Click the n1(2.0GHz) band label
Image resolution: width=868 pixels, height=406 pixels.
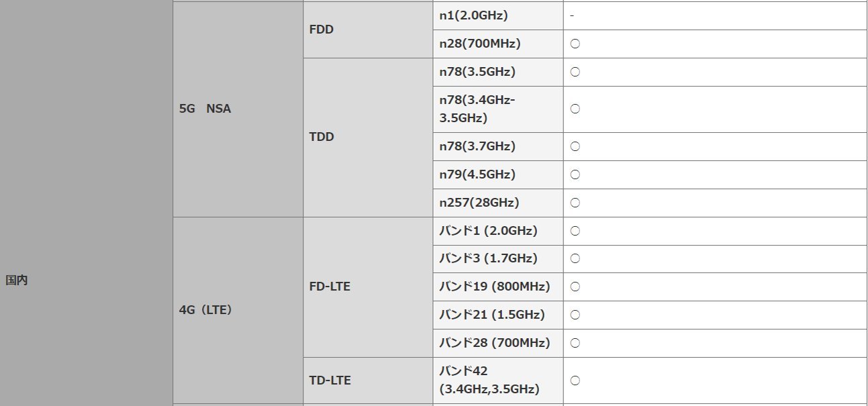[x=473, y=15]
